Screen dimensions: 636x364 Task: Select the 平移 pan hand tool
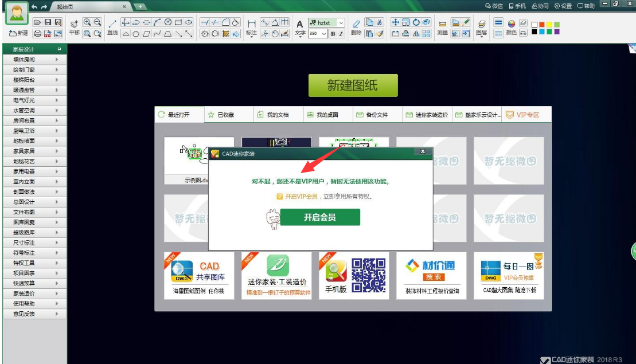pos(74,28)
